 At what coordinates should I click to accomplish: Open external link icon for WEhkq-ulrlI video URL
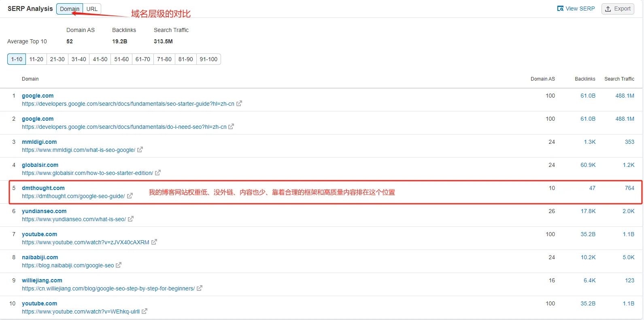(145, 311)
